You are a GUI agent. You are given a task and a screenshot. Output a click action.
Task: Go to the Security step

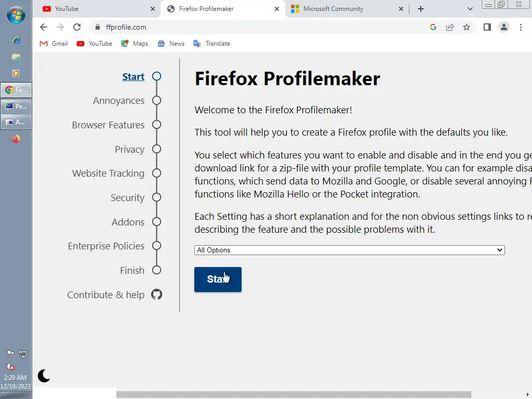click(x=128, y=197)
